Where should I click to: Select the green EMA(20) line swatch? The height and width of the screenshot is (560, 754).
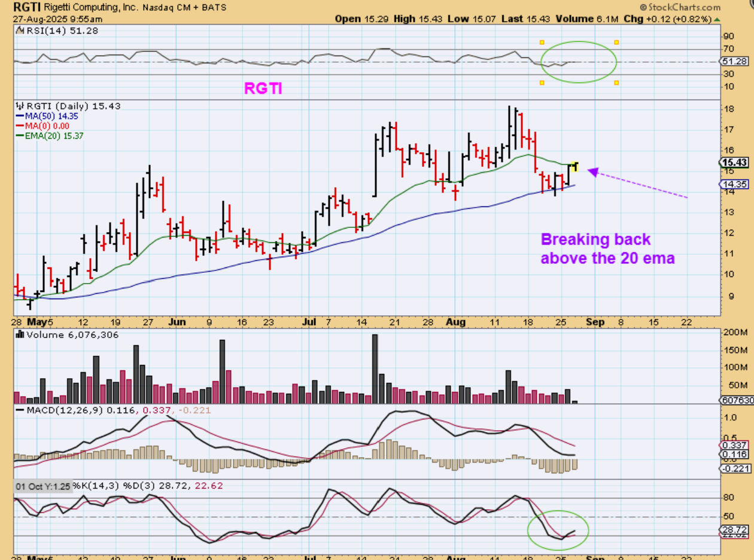coord(19,136)
